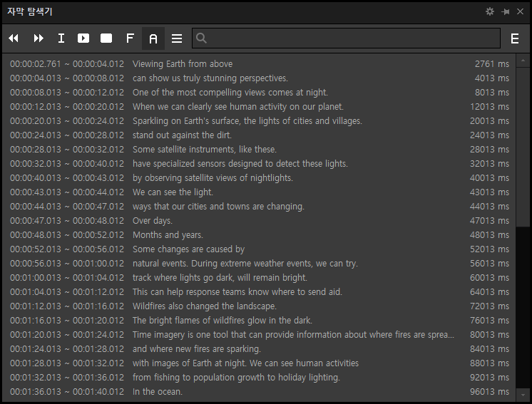The height and width of the screenshot is (404, 532).
Task: Select 'natural events. During extreme weather' line
Action: pyautogui.click(x=245, y=264)
